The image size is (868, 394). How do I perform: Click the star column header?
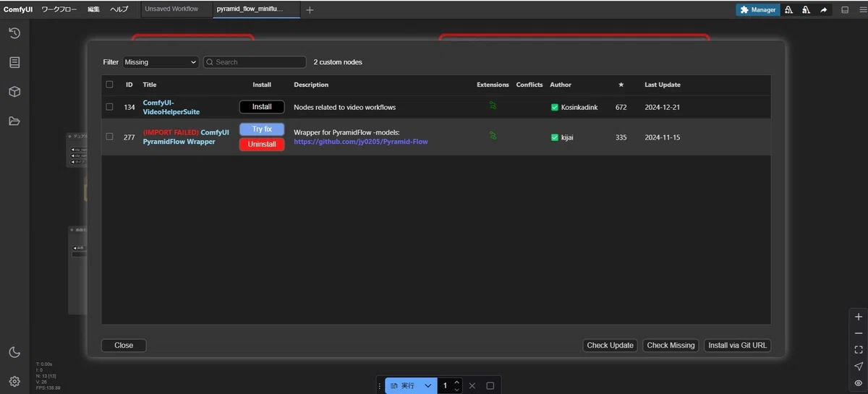click(x=621, y=85)
